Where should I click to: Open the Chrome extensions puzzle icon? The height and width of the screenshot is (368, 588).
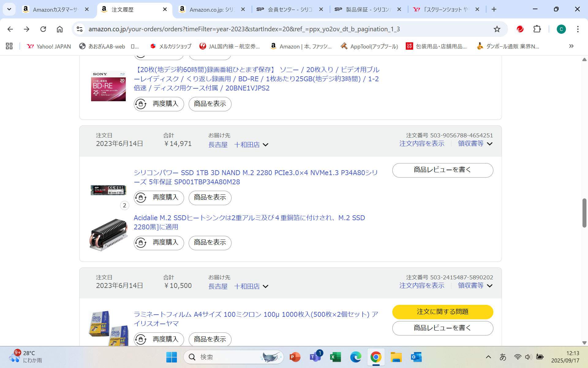[x=537, y=29]
